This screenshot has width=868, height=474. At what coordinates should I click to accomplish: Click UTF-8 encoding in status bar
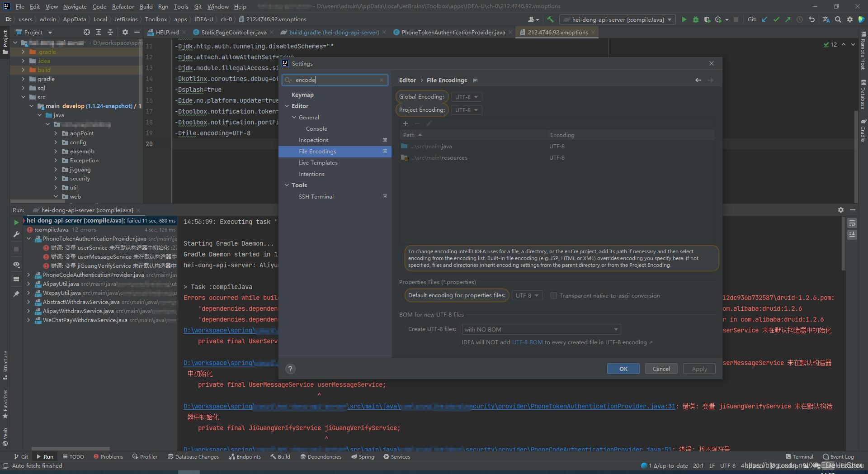[727, 465]
